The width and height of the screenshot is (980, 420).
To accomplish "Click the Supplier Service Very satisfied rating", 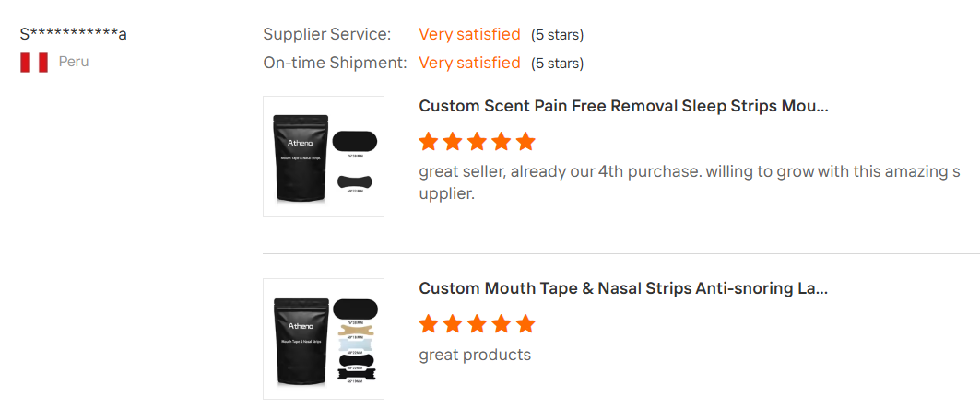I will [469, 34].
